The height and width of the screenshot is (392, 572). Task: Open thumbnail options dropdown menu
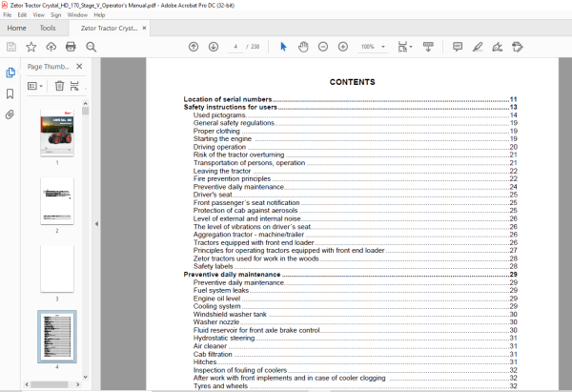pos(35,86)
